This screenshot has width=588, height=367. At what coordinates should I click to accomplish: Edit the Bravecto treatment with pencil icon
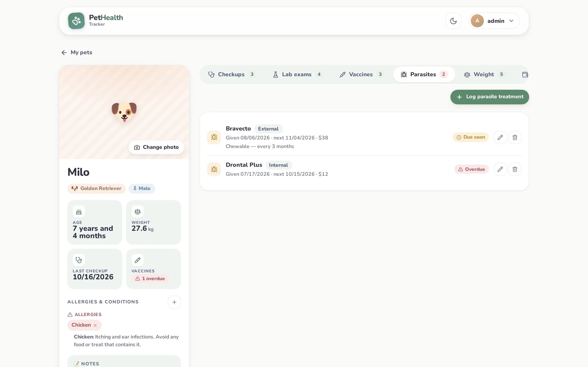coord(500,137)
